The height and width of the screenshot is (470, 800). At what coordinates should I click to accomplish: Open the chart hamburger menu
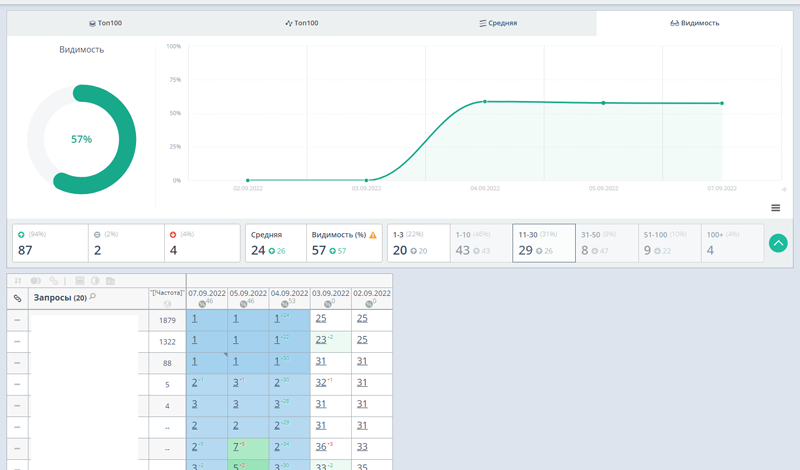[775, 208]
